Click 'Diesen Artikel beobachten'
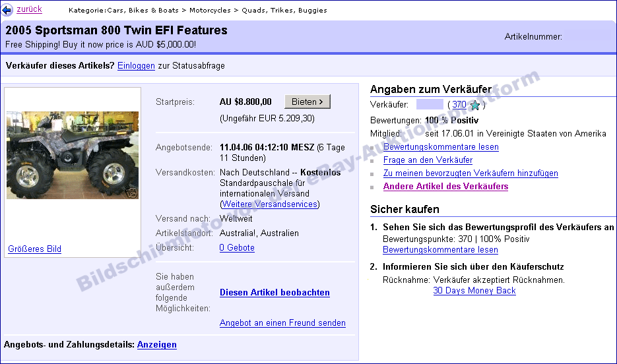 (275, 293)
